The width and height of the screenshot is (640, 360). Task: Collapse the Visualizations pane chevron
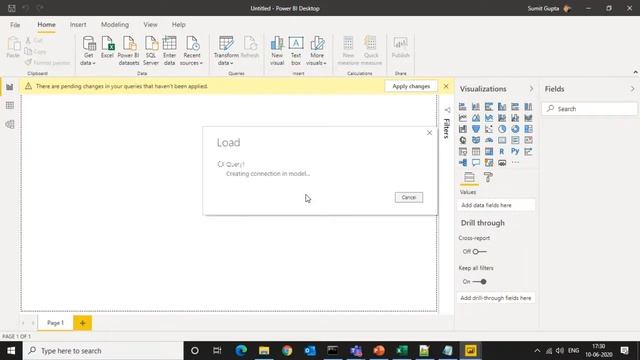click(x=531, y=89)
